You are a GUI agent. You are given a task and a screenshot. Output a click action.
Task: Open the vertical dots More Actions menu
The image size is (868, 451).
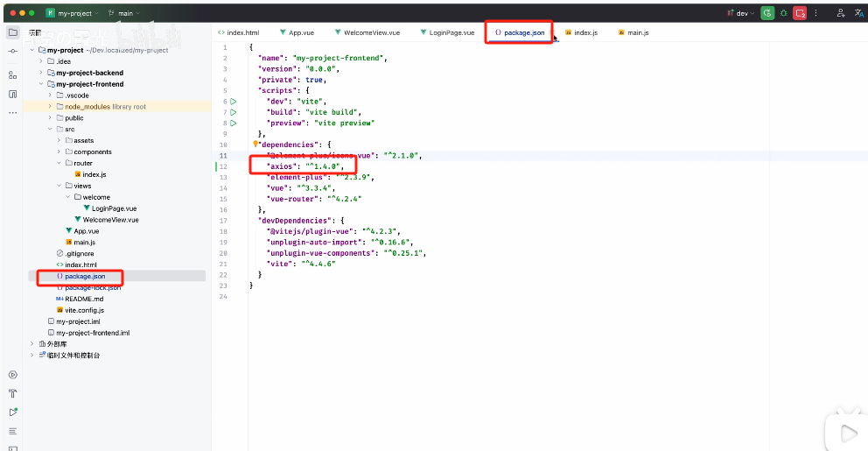click(x=816, y=13)
